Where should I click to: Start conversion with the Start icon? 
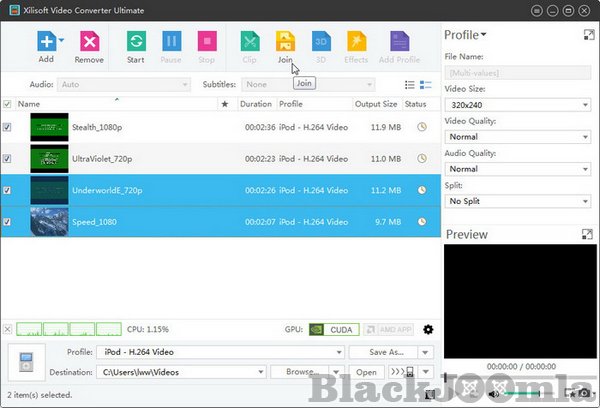(x=137, y=42)
